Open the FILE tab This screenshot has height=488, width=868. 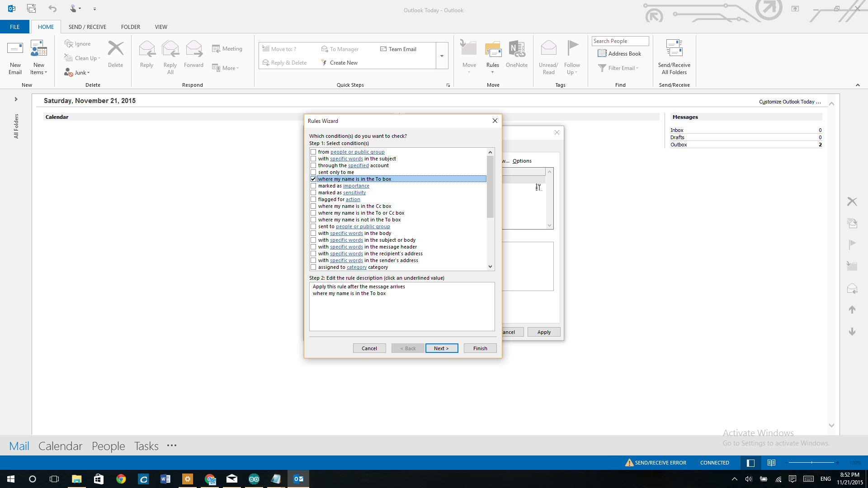coord(14,27)
